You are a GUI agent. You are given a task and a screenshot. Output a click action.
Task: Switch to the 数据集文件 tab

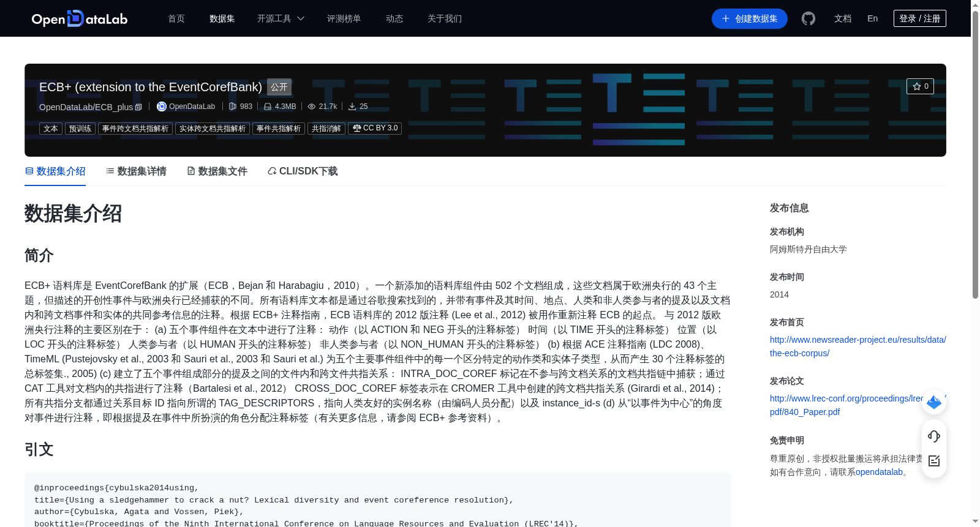point(217,171)
